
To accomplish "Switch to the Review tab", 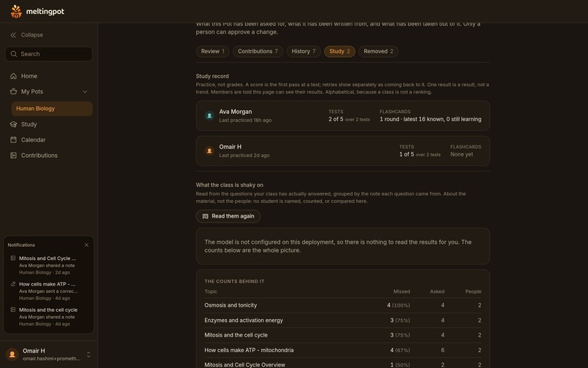I will tap(212, 51).
